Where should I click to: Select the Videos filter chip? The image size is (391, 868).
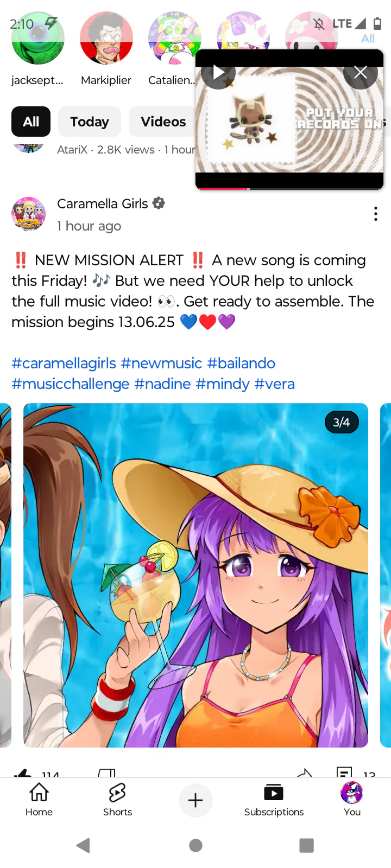[x=163, y=122]
